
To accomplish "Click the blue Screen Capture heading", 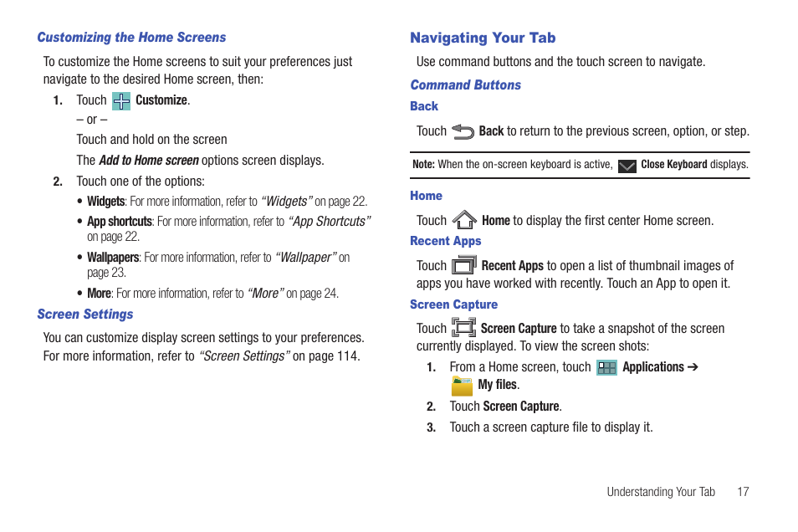I will point(453,304).
